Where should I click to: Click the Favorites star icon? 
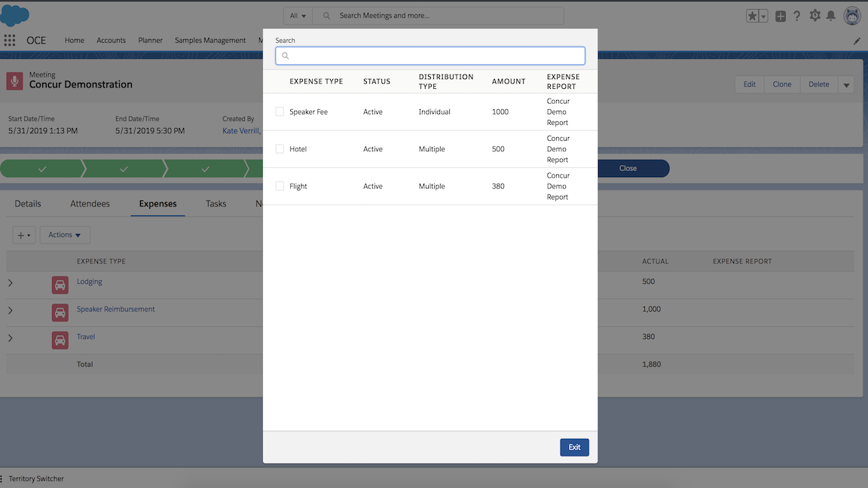(752, 16)
